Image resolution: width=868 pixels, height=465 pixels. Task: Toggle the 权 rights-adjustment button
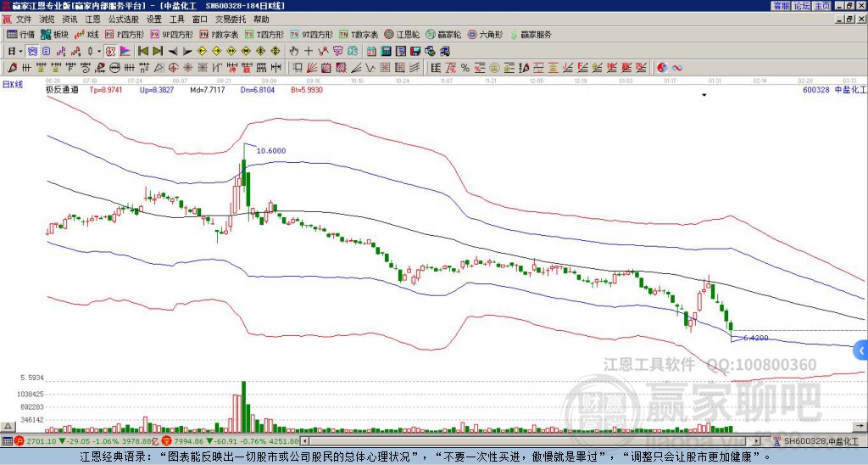click(x=110, y=52)
